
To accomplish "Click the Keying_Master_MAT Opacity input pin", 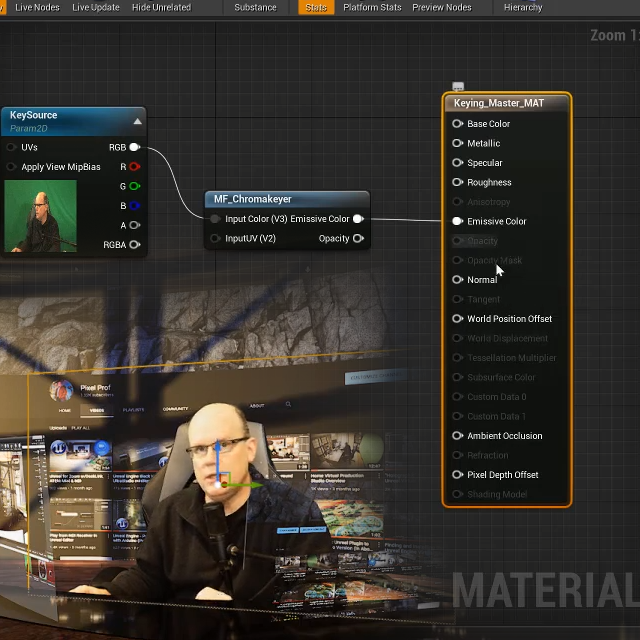I will [x=458, y=241].
